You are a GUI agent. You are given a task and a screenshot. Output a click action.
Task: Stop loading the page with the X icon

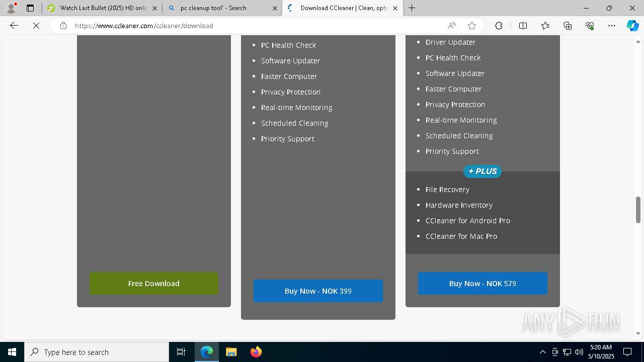tap(36, 26)
